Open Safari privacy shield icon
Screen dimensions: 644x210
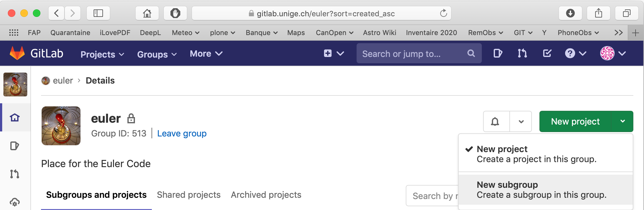pyautogui.click(x=175, y=13)
